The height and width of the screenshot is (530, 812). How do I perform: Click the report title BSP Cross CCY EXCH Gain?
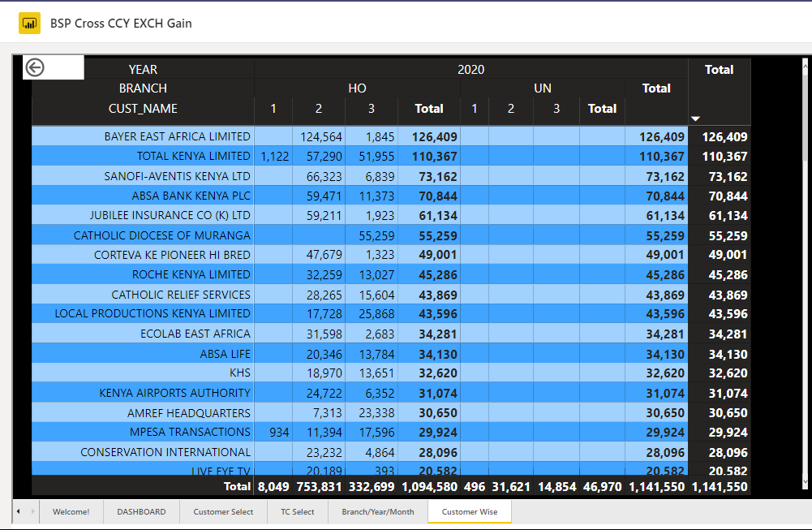121,24
